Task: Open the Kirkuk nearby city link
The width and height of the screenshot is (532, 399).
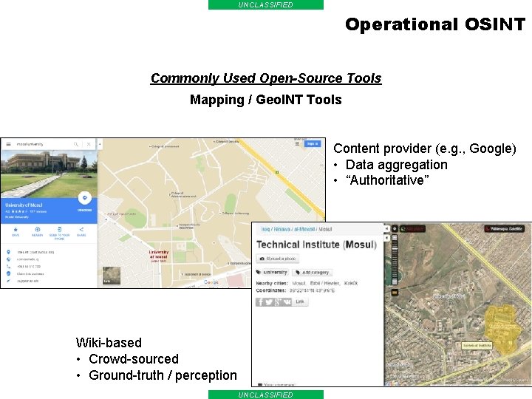Action: click(x=351, y=283)
